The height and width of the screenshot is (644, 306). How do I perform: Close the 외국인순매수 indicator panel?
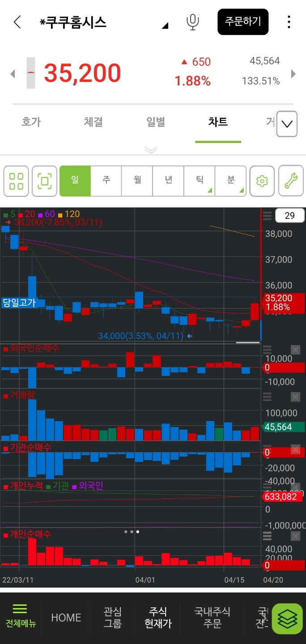pyautogui.click(x=295, y=350)
